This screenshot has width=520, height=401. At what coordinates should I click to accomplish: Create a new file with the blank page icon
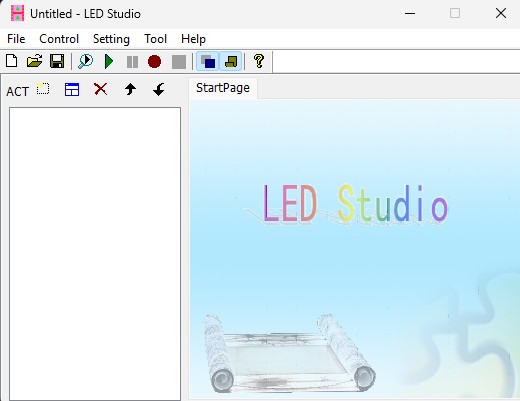click(12, 61)
